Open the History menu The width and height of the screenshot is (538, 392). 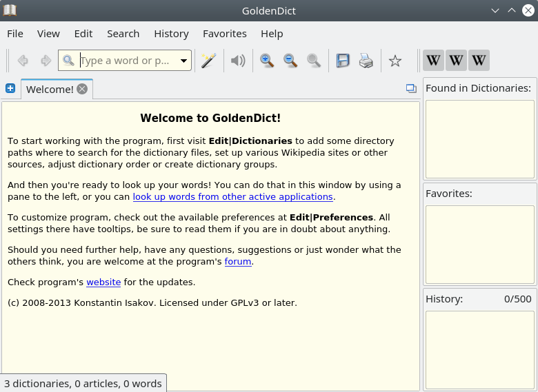click(171, 34)
